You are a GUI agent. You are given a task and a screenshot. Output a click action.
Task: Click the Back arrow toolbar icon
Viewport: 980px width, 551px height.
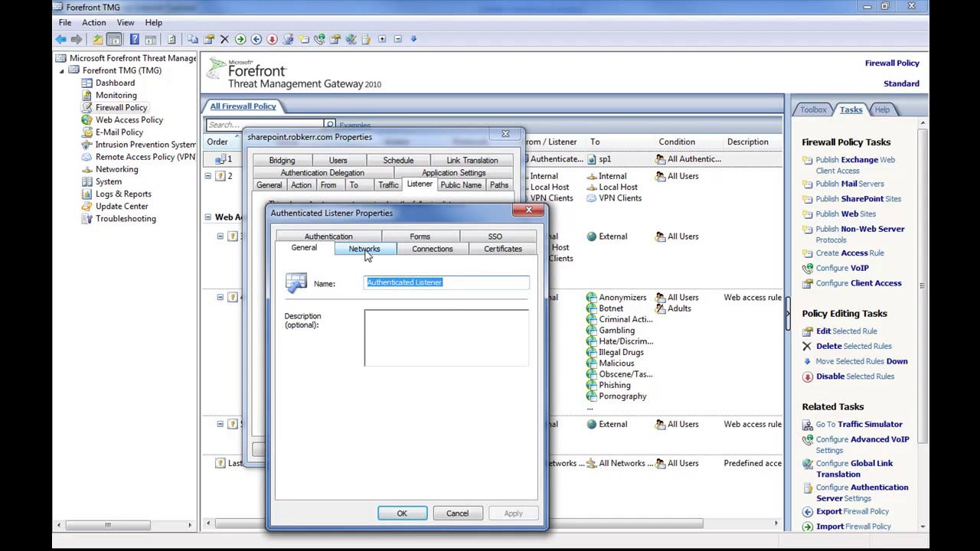click(x=60, y=39)
